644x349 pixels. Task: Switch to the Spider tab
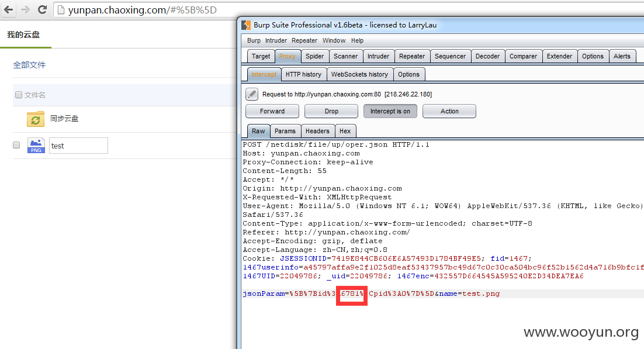(x=314, y=56)
